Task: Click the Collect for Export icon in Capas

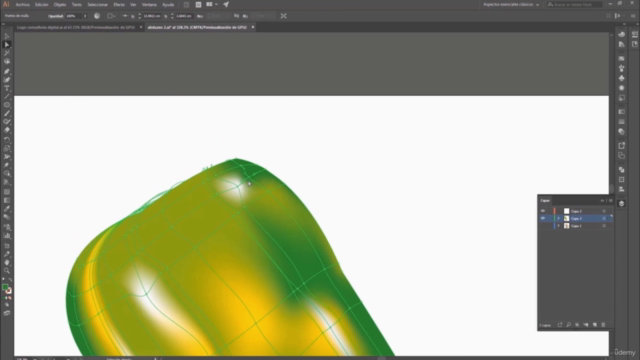Action: [560, 325]
